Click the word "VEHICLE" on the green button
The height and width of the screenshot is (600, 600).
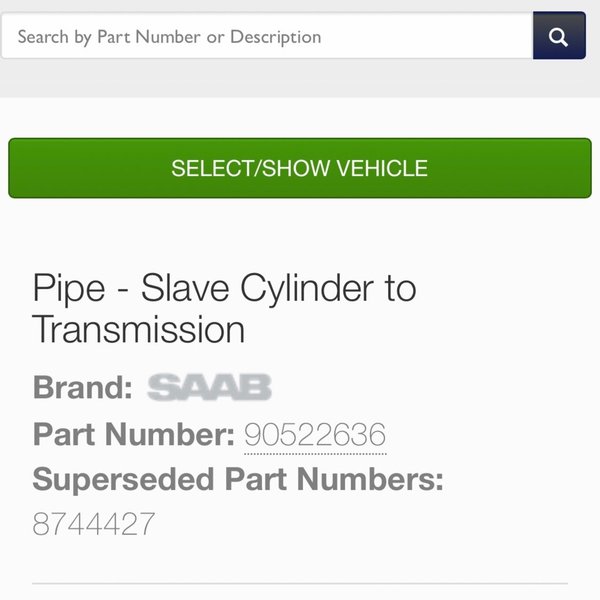381,168
